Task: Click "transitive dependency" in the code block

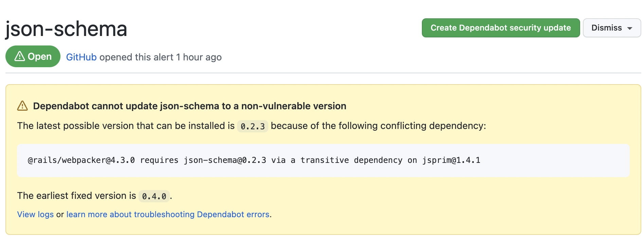Action: tap(351, 160)
